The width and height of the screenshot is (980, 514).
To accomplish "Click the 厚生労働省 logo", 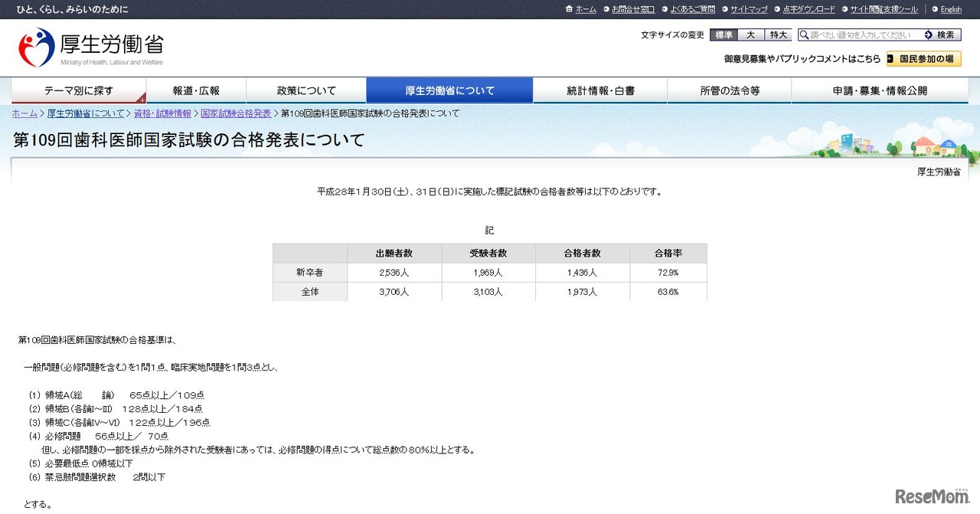I will tap(90, 47).
